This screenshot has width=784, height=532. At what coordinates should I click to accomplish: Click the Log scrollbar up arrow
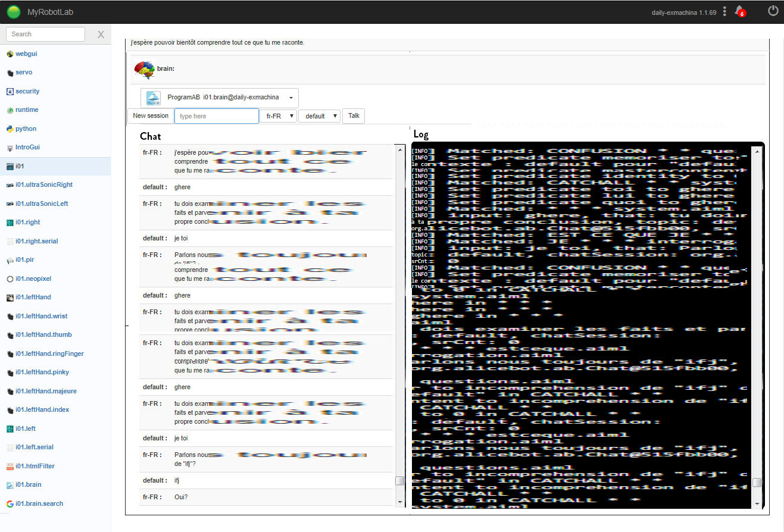tap(757, 152)
